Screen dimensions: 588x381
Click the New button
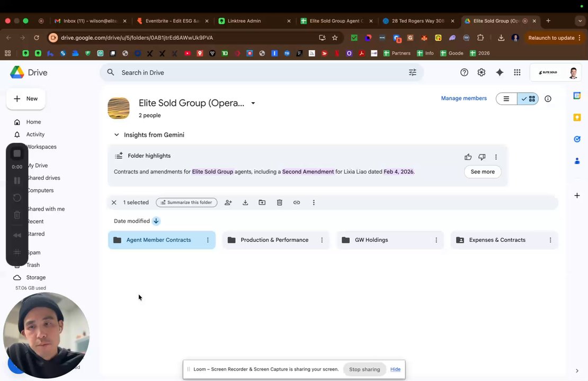[x=26, y=99]
